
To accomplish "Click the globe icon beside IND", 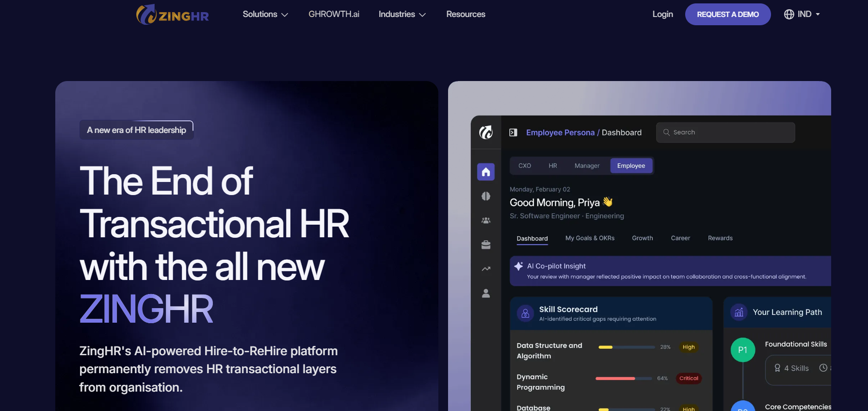I will click(789, 15).
